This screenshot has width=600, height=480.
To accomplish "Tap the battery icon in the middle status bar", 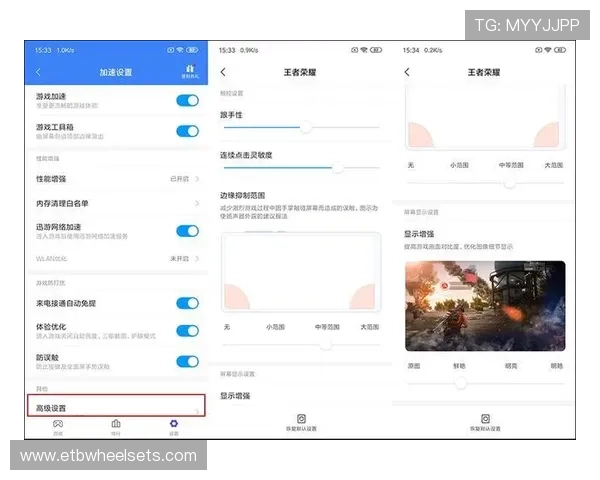I will click(376, 50).
